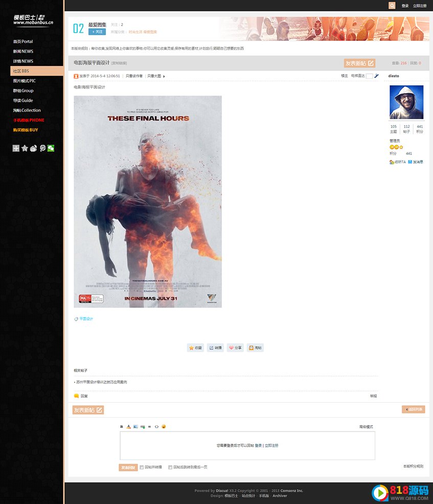This screenshot has width=433, height=504.
Task: Click the diesto avatar image
Action: pos(406,102)
